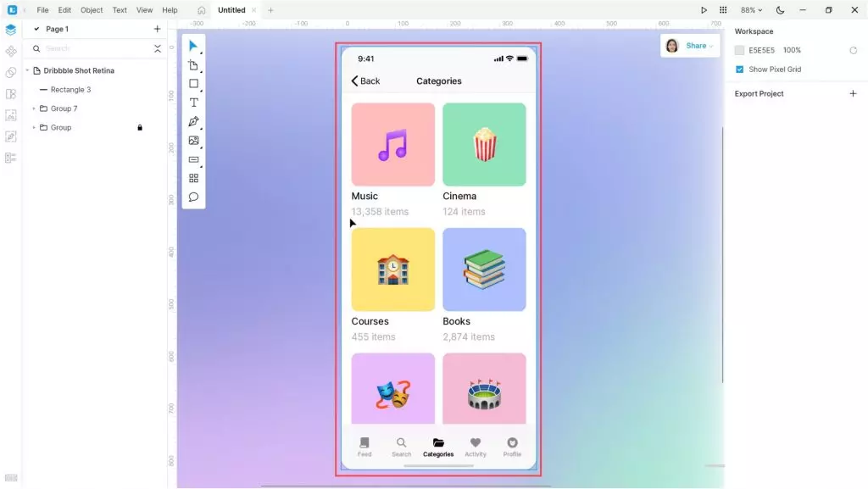Open the Layers panel in left sidebar

tap(10, 30)
